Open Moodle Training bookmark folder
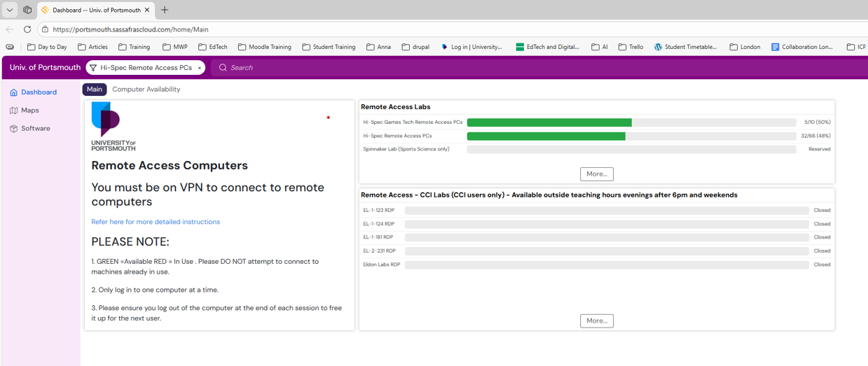 tap(264, 47)
